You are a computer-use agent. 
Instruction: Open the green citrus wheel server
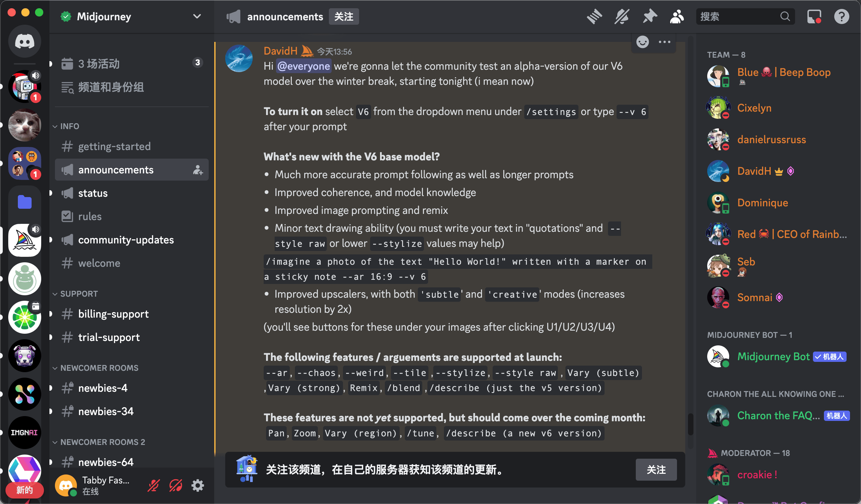pos(24,317)
